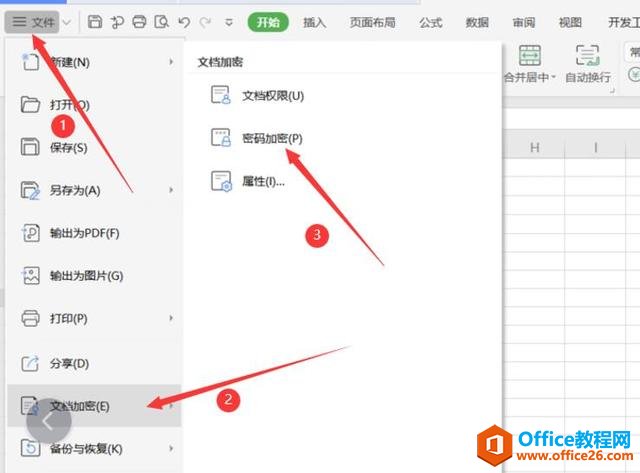Click the print icon in the quick toolbar
Screen dimensions: 640x473
coord(139,22)
